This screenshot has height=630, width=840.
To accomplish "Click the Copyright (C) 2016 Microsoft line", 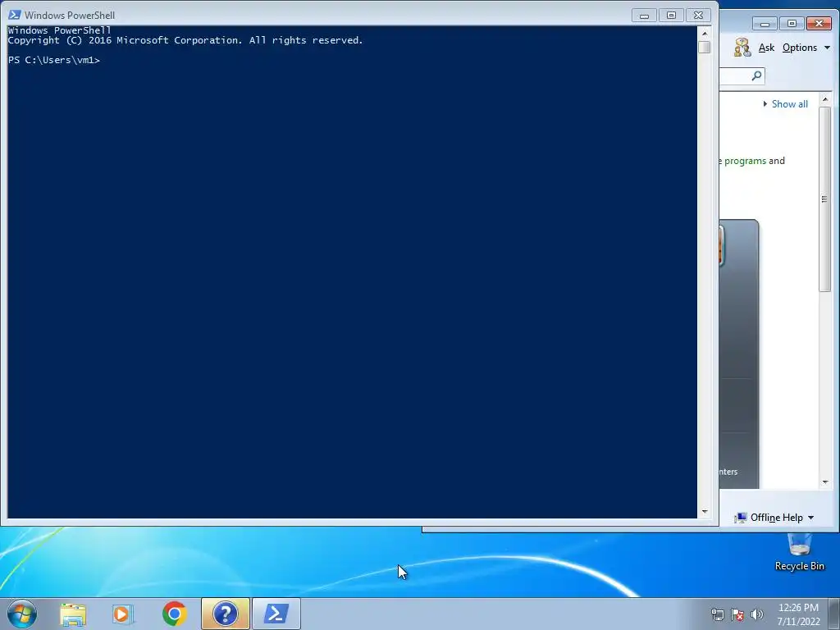I will tap(185, 40).
